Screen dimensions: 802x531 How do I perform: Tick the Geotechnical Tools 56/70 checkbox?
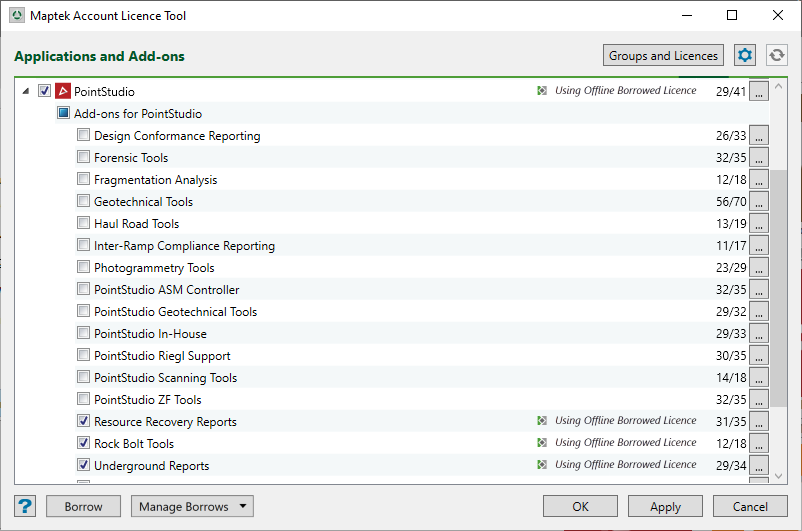pyautogui.click(x=83, y=201)
